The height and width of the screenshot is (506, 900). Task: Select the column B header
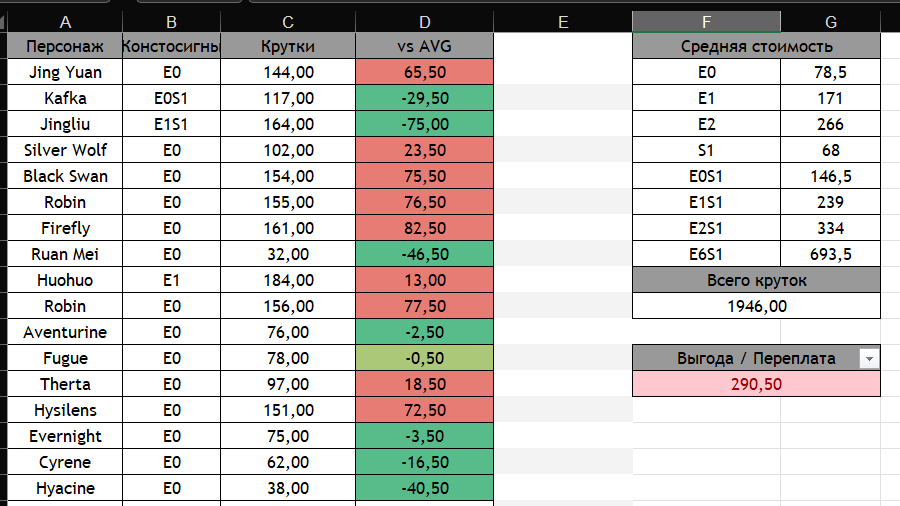(x=171, y=21)
